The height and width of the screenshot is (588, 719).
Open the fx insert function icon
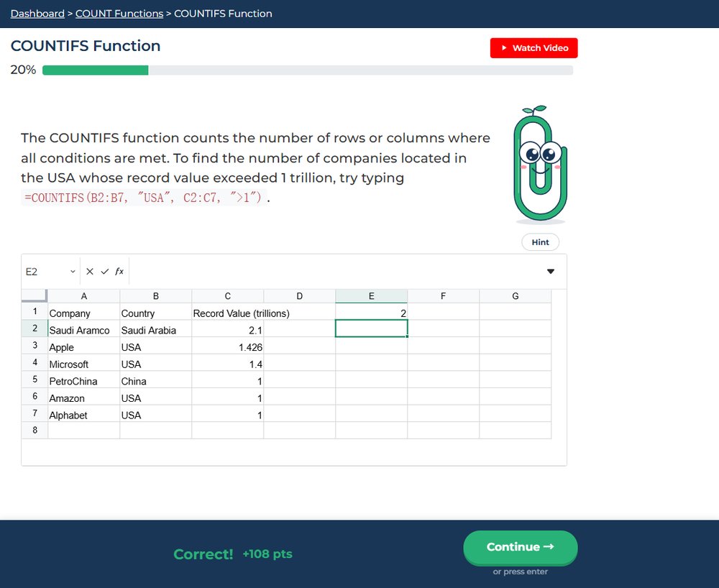[119, 271]
